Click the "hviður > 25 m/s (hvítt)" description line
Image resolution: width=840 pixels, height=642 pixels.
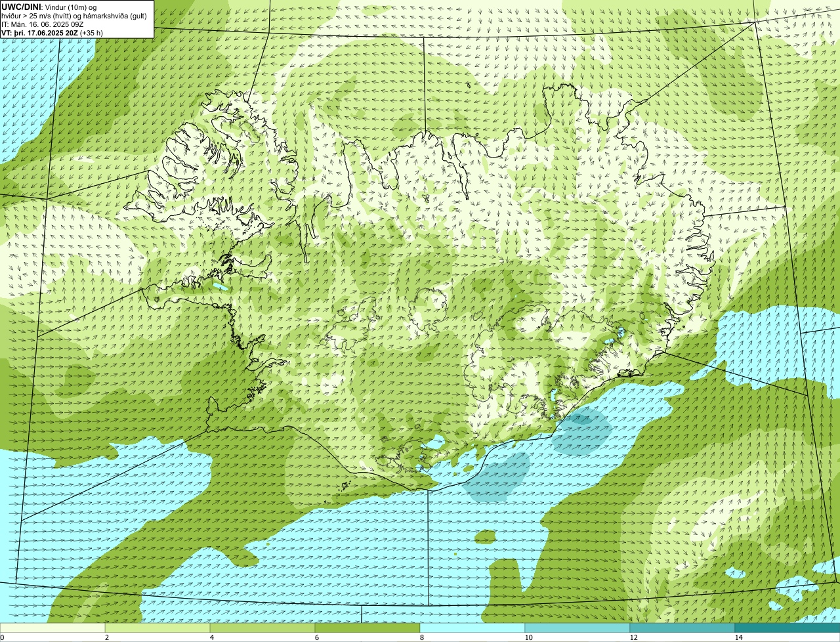click(x=75, y=16)
